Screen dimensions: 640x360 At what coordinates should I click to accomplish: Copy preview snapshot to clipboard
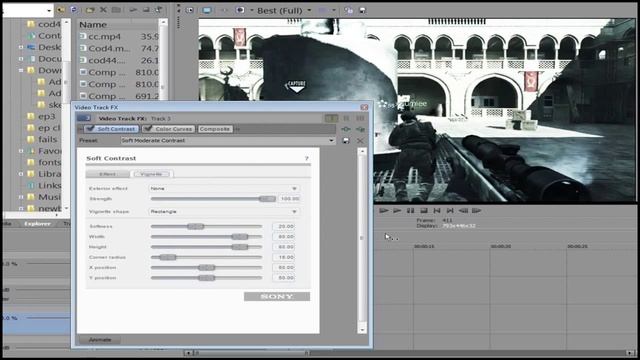pyautogui.click(x=348, y=10)
